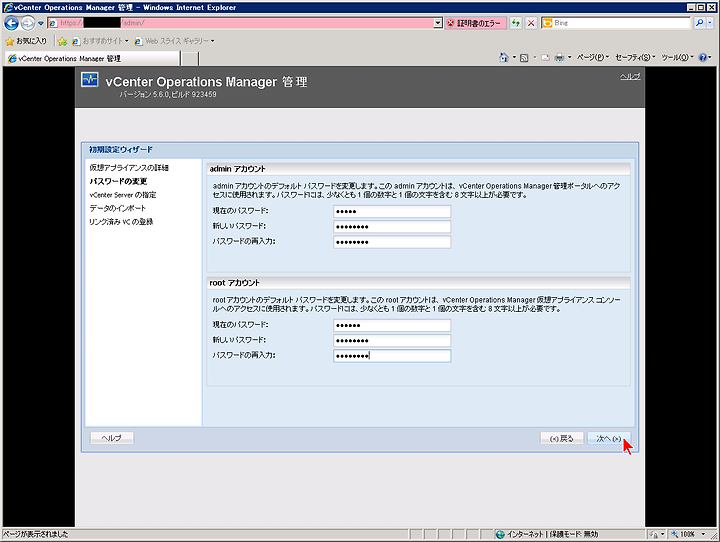Screen dimensions: 720x542
Task: Click the address bar URL field
Action: coord(241,23)
